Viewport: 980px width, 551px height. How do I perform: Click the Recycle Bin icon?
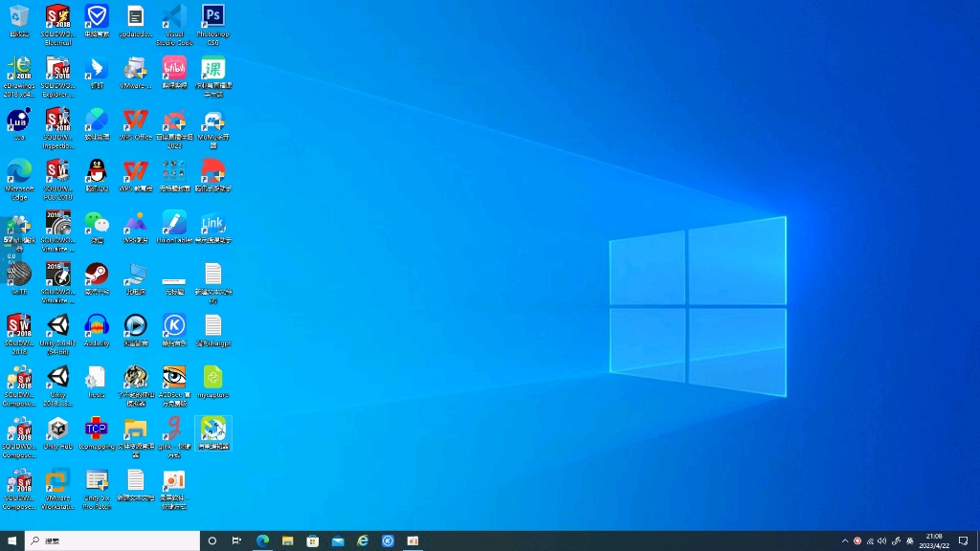pyautogui.click(x=19, y=17)
